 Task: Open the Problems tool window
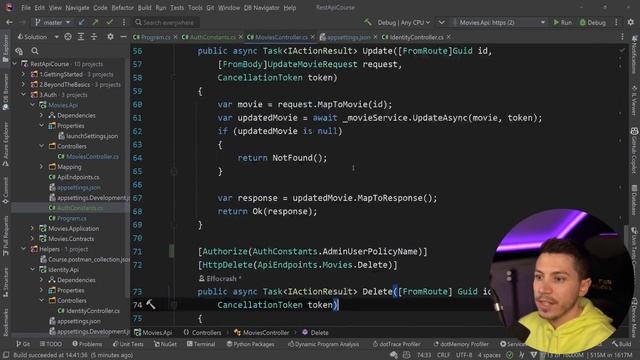pos(87,344)
